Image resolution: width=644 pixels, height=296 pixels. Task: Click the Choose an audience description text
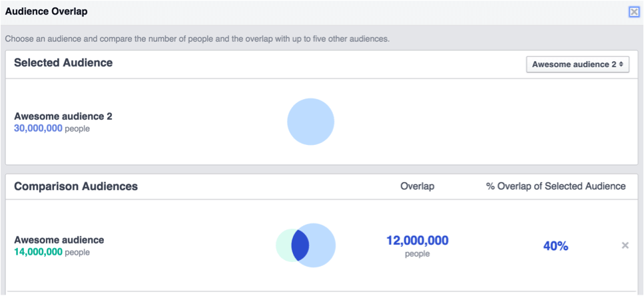pos(197,40)
